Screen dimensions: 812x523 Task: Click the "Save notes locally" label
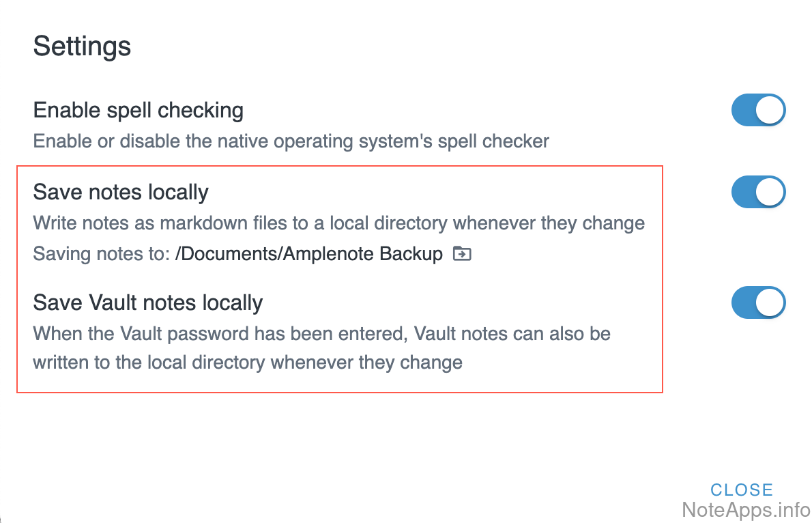point(121,193)
